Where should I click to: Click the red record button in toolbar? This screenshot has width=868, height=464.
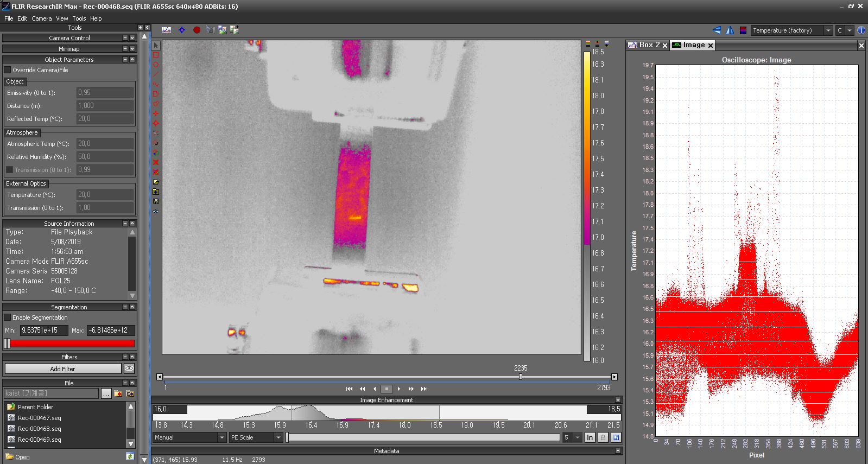point(197,30)
